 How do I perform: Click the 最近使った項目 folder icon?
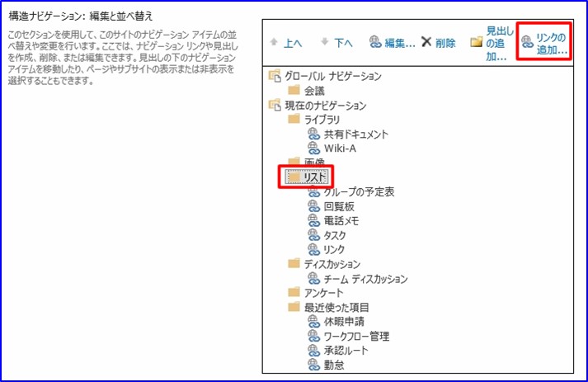coord(294,307)
